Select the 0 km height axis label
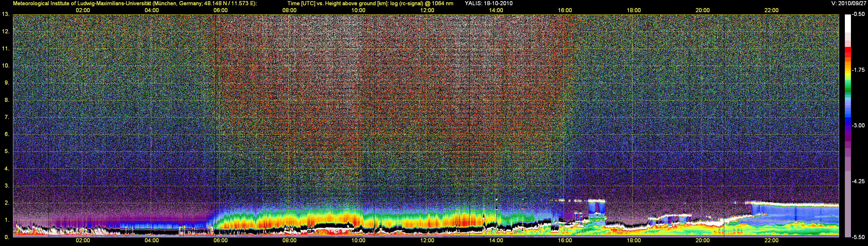The height and width of the screenshot is (246, 868). [7, 237]
